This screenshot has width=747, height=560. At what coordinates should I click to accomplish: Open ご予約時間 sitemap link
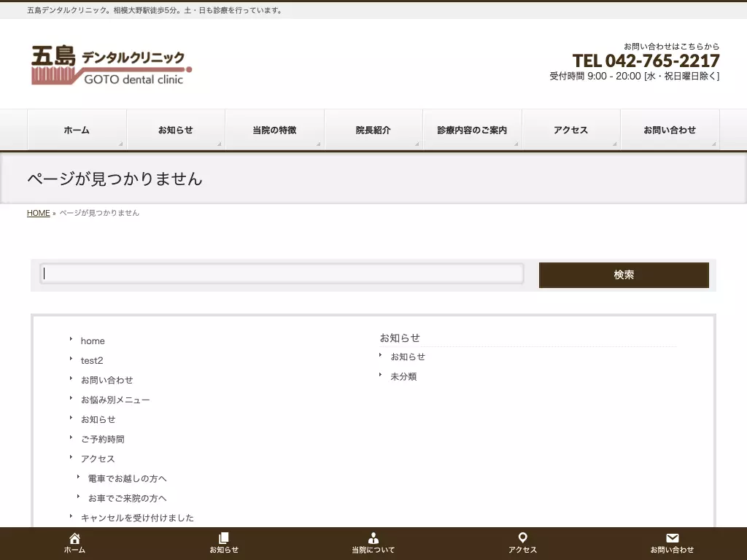click(102, 439)
